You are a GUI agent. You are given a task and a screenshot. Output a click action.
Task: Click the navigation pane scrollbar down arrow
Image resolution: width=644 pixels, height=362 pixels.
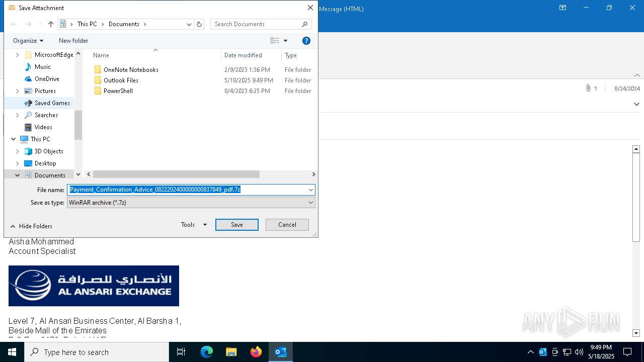78,174
